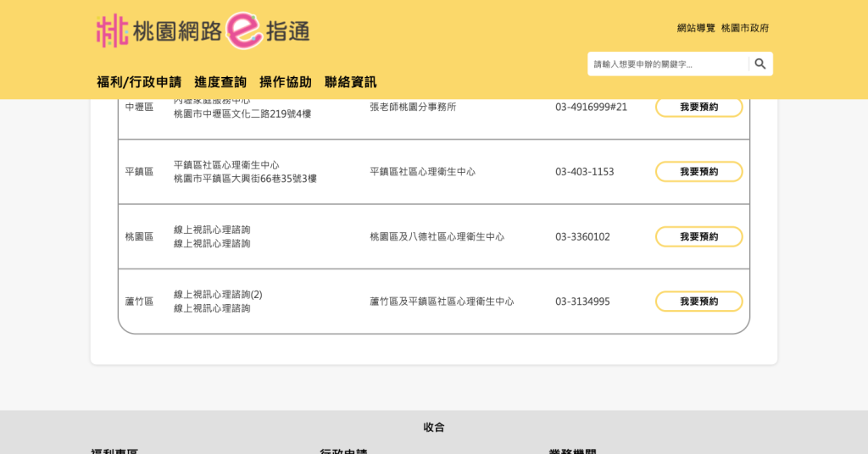Screen dimensions: 868x454
Task: Select the 線上視訊心理諮詢(2) location text
Action: point(218,295)
